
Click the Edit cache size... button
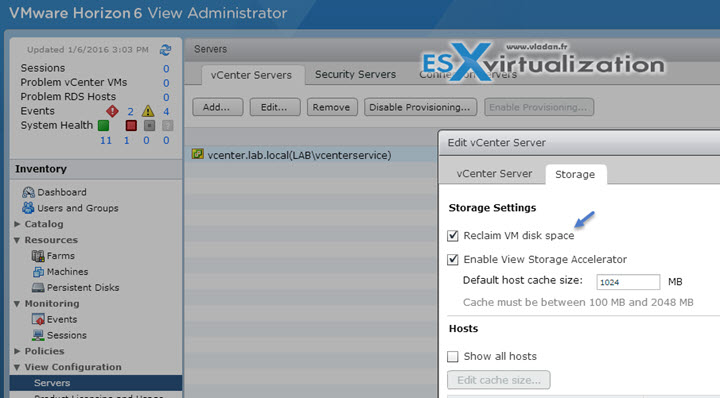pos(499,380)
